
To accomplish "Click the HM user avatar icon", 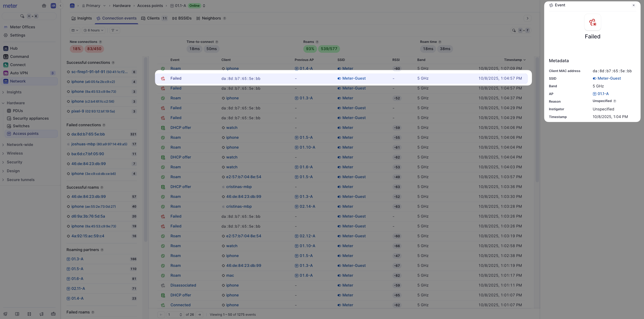I will (x=53, y=6).
